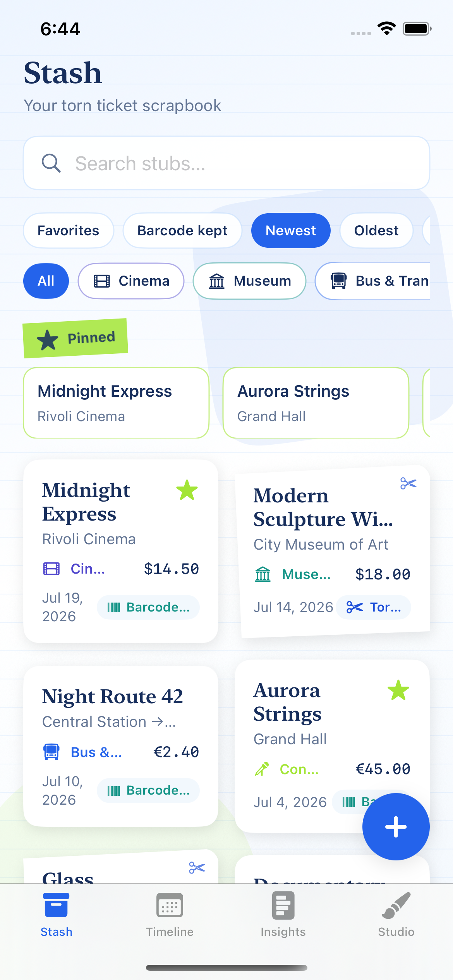Select the Newest sort chip
This screenshot has height=980, width=453.
pyautogui.click(x=291, y=231)
